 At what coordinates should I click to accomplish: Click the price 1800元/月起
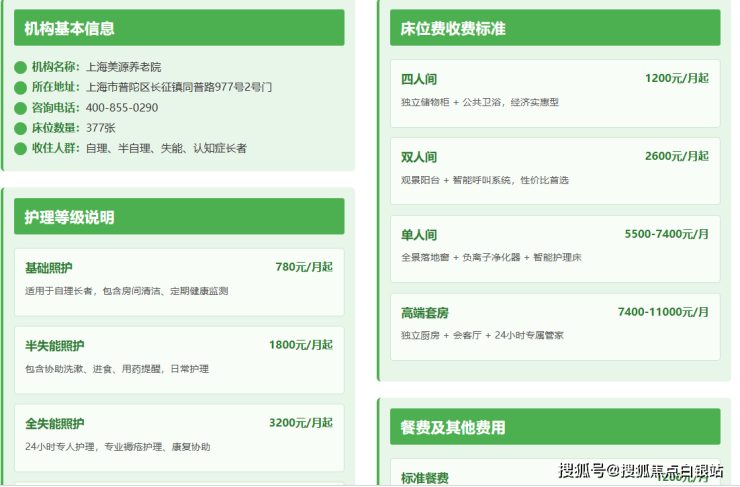(301, 344)
